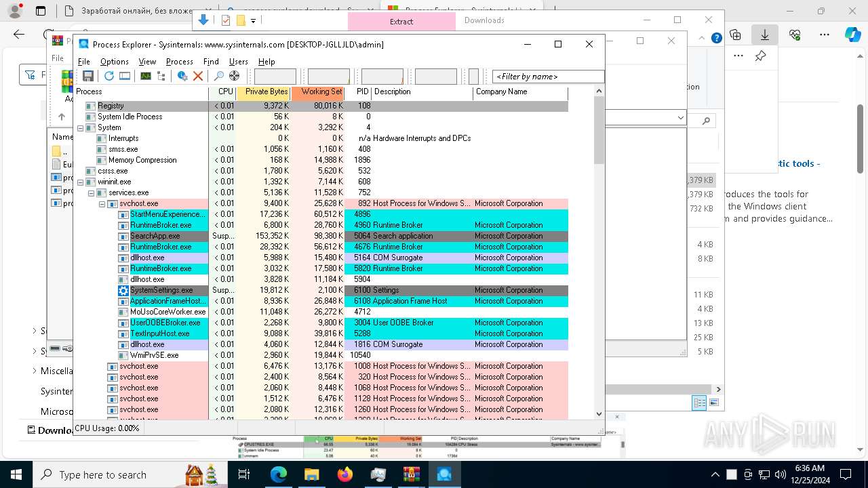Select the SystemSettings.exe process row

[321, 290]
